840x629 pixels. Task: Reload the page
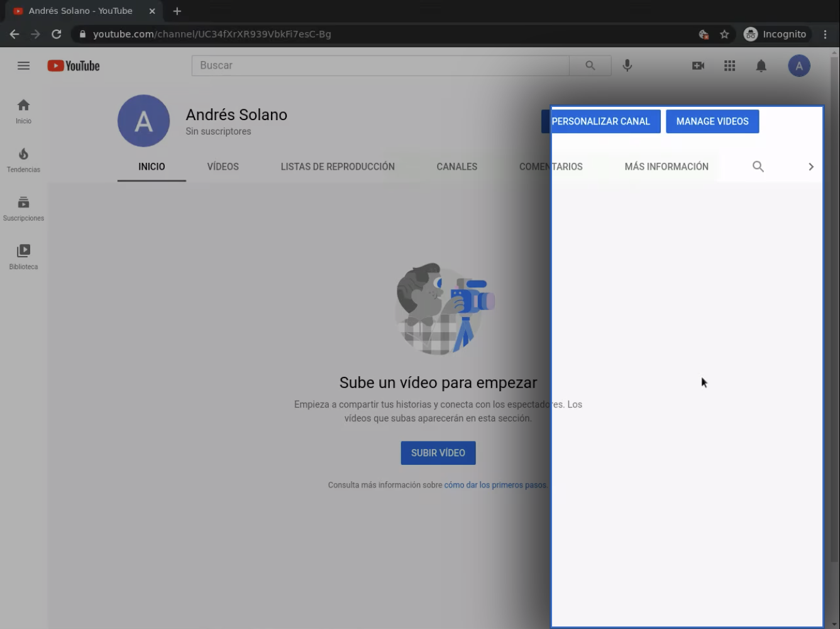click(x=57, y=34)
